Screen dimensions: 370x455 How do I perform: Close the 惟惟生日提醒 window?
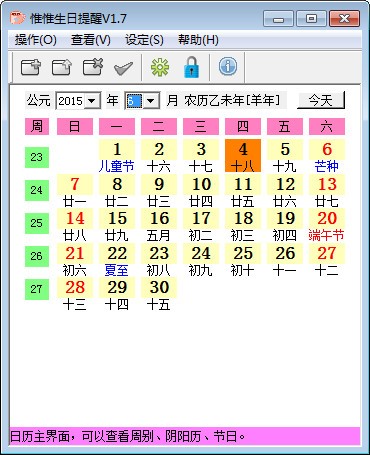pyautogui.click(x=344, y=18)
